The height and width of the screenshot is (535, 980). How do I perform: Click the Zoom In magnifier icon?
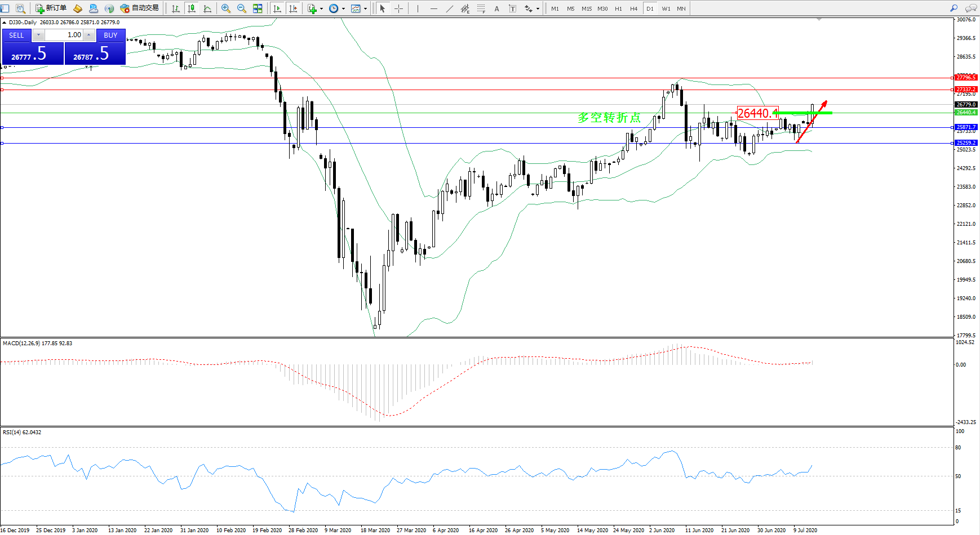(x=226, y=8)
